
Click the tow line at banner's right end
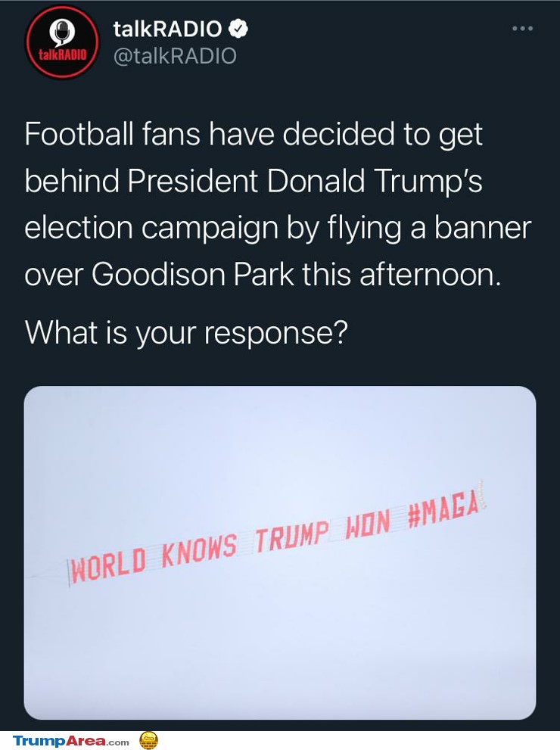click(x=482, y=493)
